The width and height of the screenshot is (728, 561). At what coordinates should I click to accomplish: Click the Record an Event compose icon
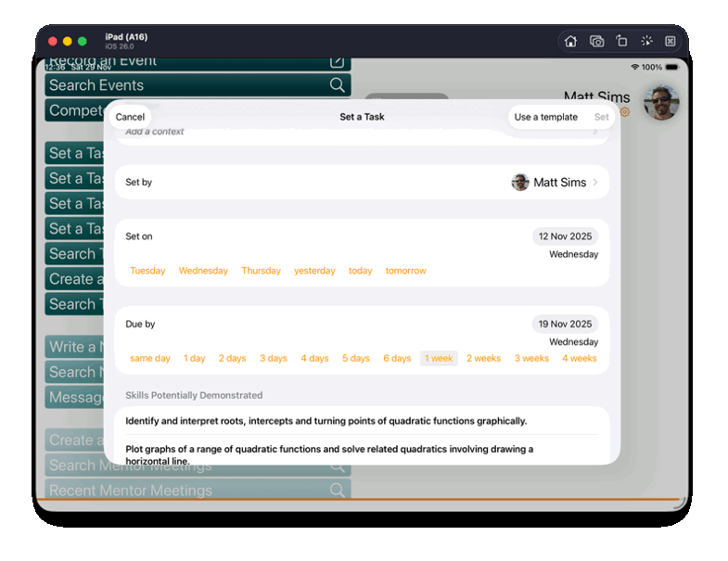[337, 62]
